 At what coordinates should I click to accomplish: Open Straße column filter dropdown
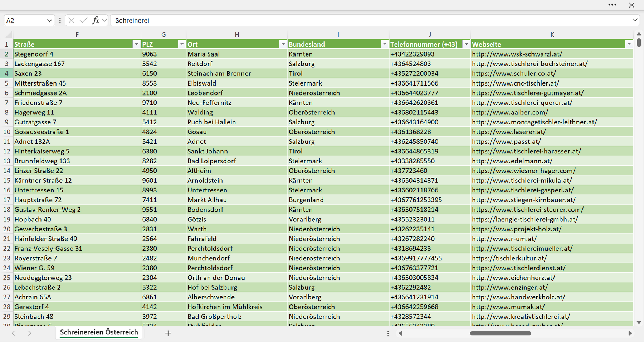(x=136, y=44)
